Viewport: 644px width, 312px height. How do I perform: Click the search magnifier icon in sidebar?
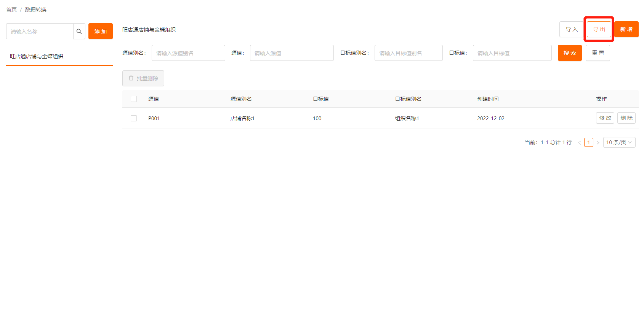79,32
